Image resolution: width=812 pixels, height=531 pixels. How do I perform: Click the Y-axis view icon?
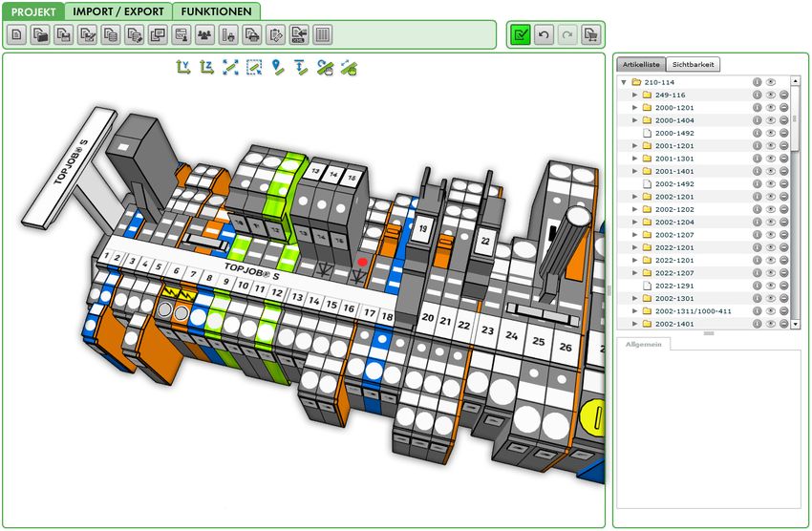[x=183, y=67]
